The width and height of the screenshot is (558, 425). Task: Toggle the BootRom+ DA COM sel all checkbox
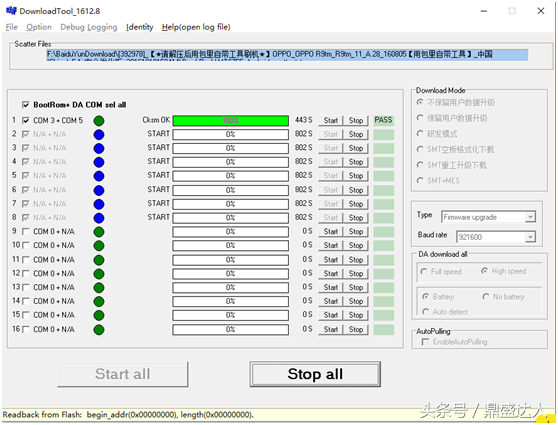click(26, 105)
